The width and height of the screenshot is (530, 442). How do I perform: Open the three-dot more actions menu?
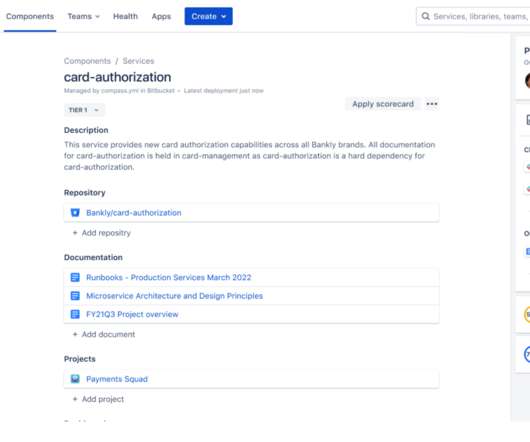tap(432, 104)
